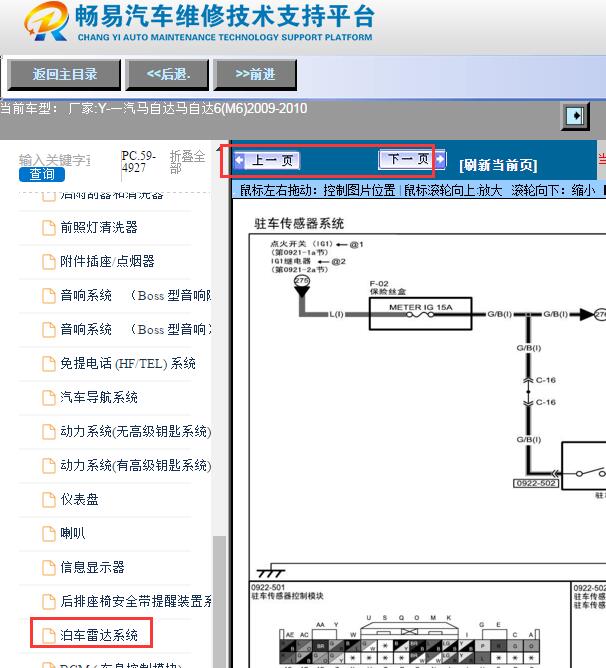Click document icon beside 信息显示器
The image size is (606, 668).
[x=49, y=567]
